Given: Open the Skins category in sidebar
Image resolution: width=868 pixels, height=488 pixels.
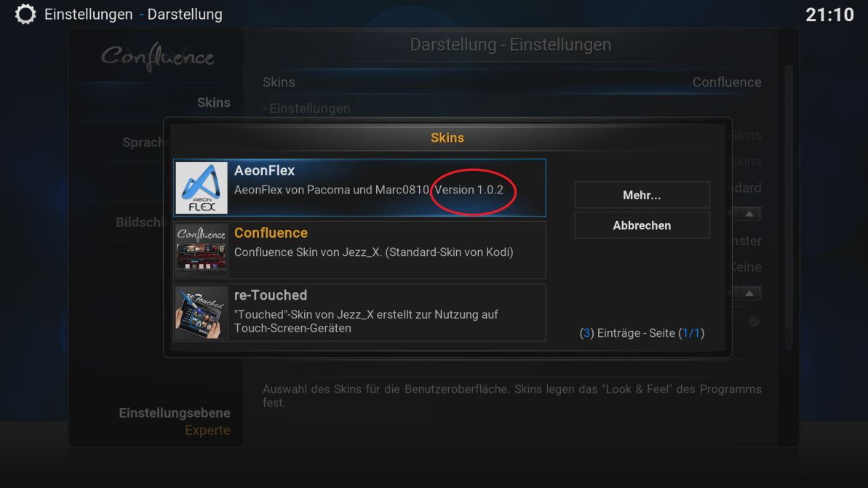Looking at the screenshot, I should coord(214,103).
